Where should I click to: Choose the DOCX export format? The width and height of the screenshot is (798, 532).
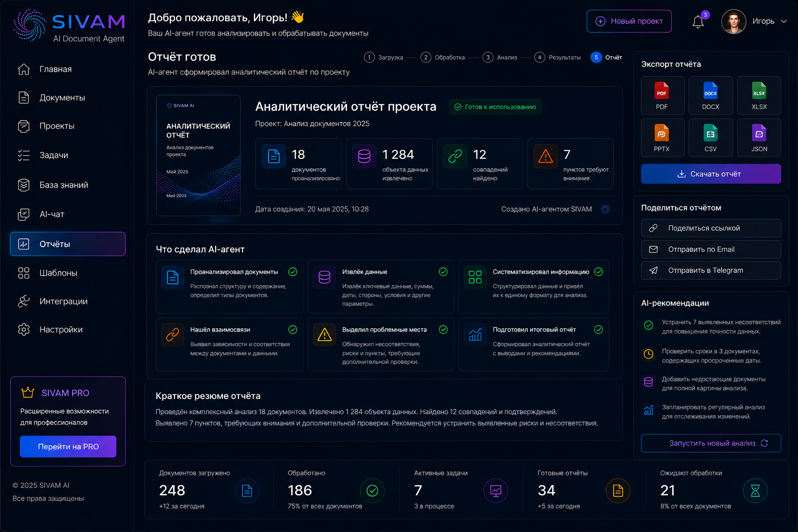711,96
